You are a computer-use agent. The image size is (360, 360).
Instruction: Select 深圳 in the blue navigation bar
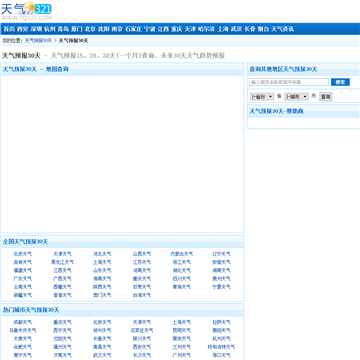click(x=36, y=29)
